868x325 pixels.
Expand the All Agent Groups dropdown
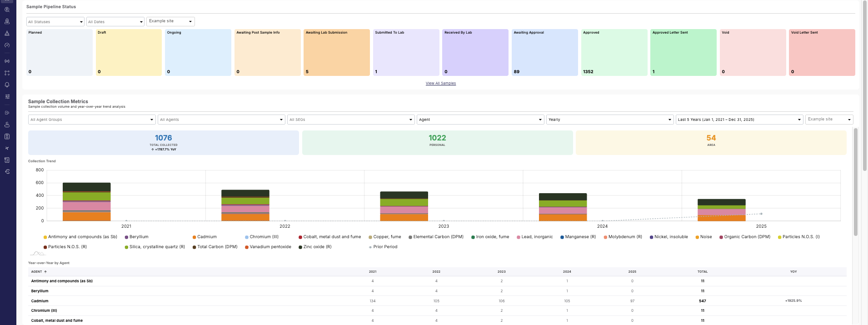click(92, 120)
